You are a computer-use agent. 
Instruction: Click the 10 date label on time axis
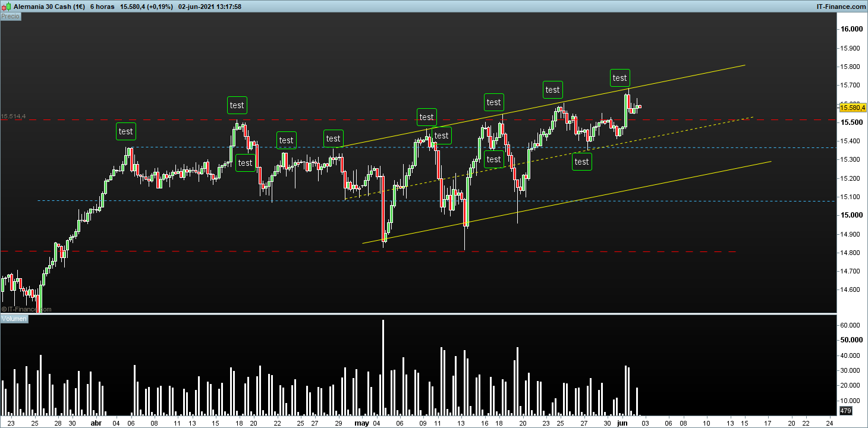(707, 423)
